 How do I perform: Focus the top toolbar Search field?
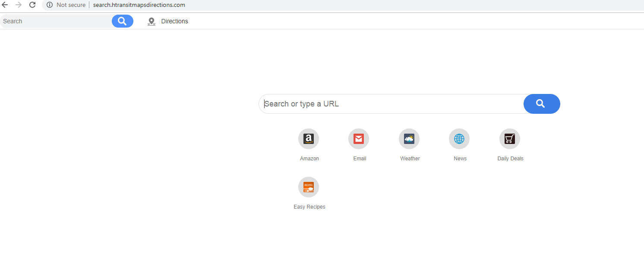coord(56,21)
